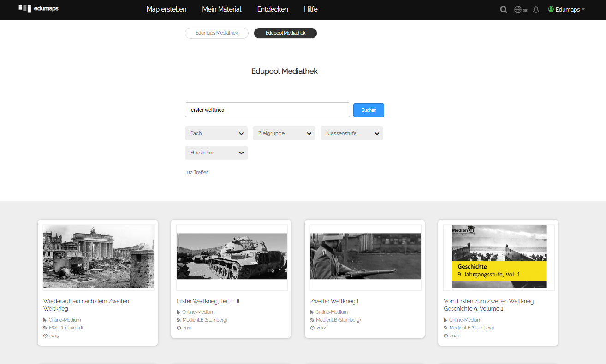606x364 pixels.
Task: Open search via magnifying glass icon
Action: 504,10
